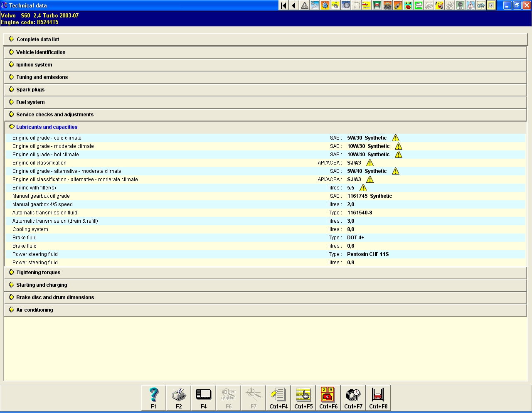The height and width of the screenshot is (413, 532).
Task: Print the data using the F2 printer button
Action: [179, 398]
